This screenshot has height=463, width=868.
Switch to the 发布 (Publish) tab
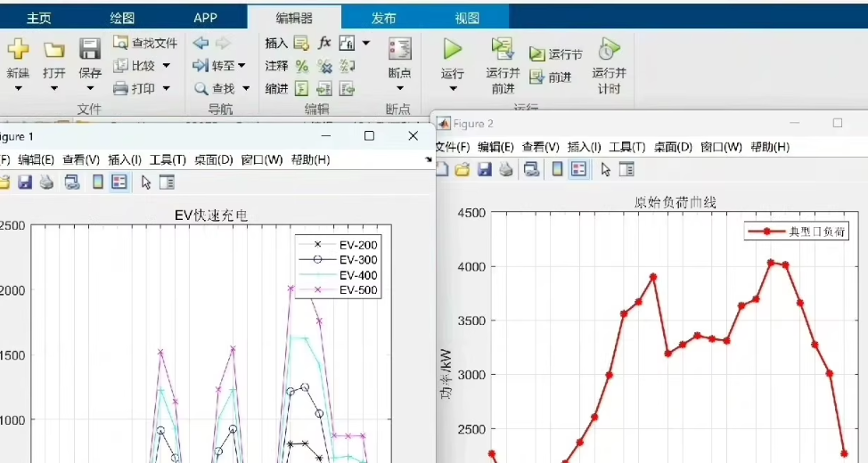[383, 18]
